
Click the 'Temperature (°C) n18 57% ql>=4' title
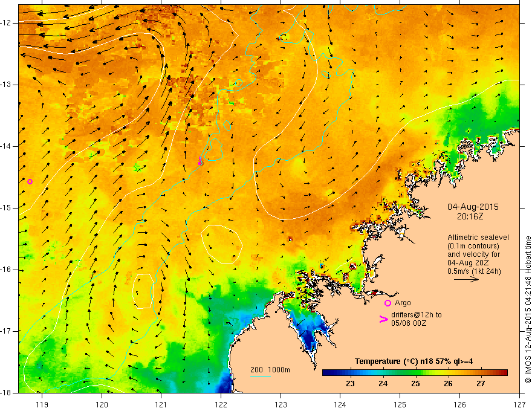point(414,361)
